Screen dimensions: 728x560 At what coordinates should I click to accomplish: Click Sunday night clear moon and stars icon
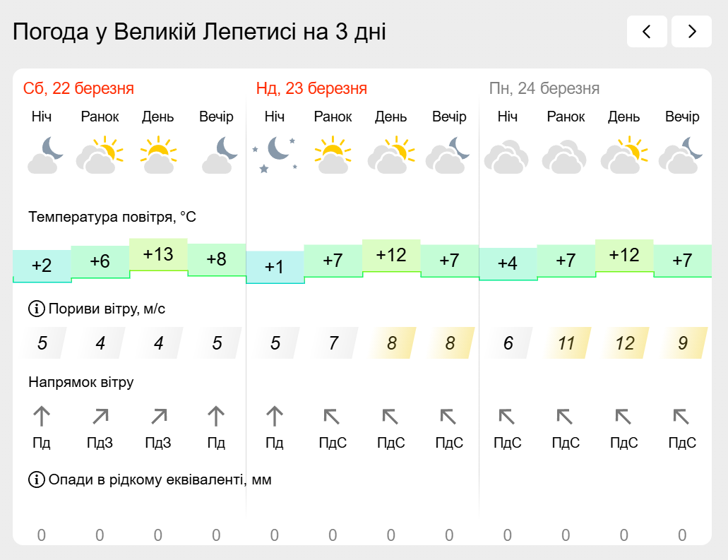[x=275, y=154]
